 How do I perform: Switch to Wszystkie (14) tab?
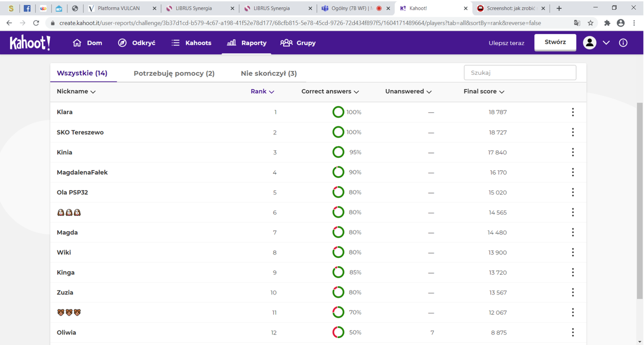click(x=82, y=73)
